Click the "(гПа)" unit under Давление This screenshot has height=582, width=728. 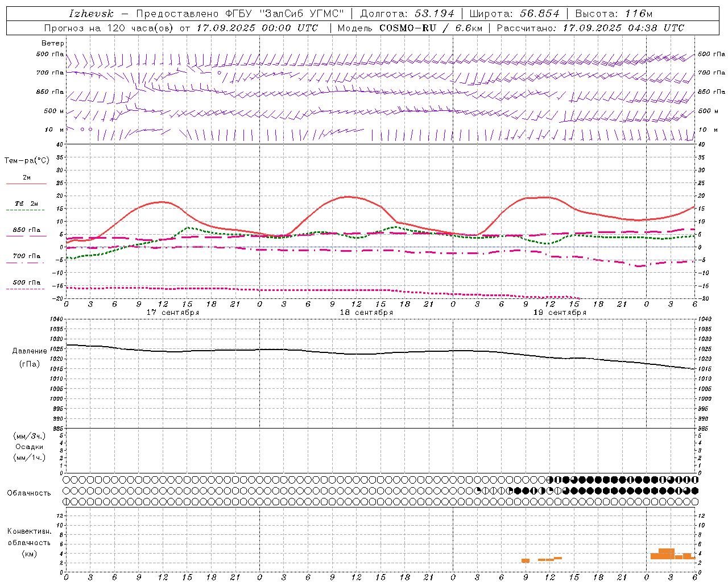pos(30,364)
